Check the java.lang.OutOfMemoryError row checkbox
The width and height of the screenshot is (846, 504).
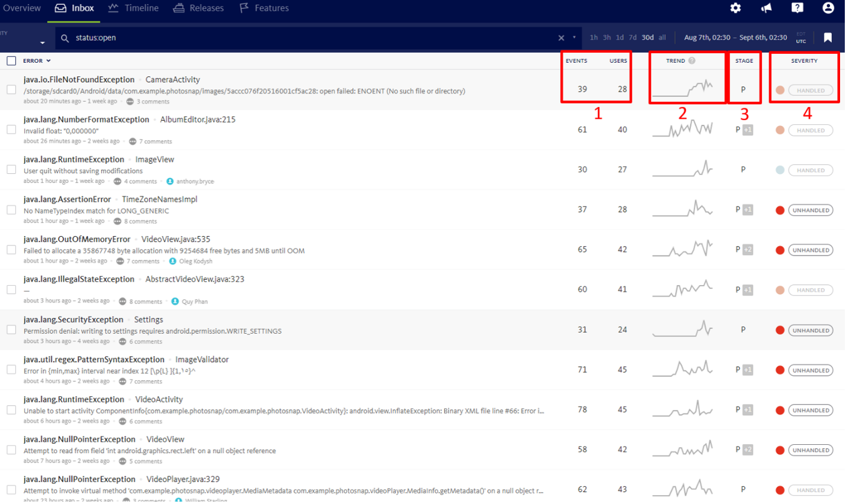(11, 250)
